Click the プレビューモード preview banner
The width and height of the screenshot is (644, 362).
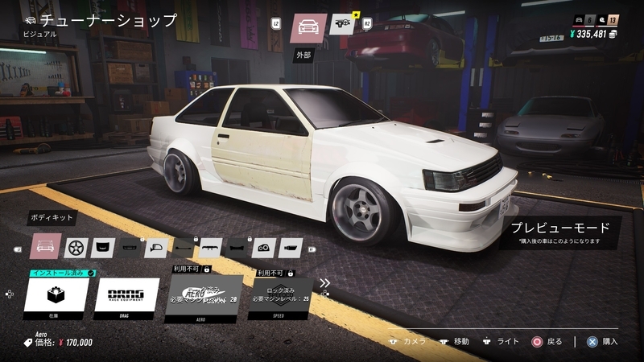pyautogui.click(x=560, y=232)
